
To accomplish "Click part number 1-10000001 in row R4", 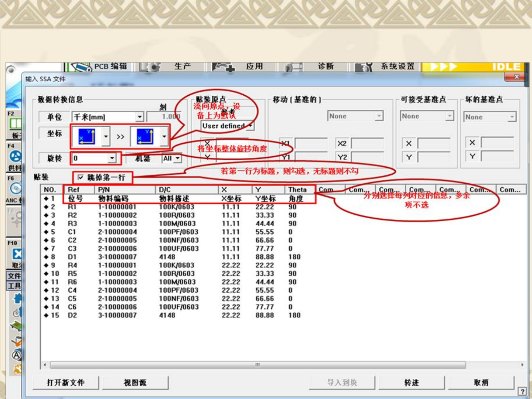I will 117,265.
